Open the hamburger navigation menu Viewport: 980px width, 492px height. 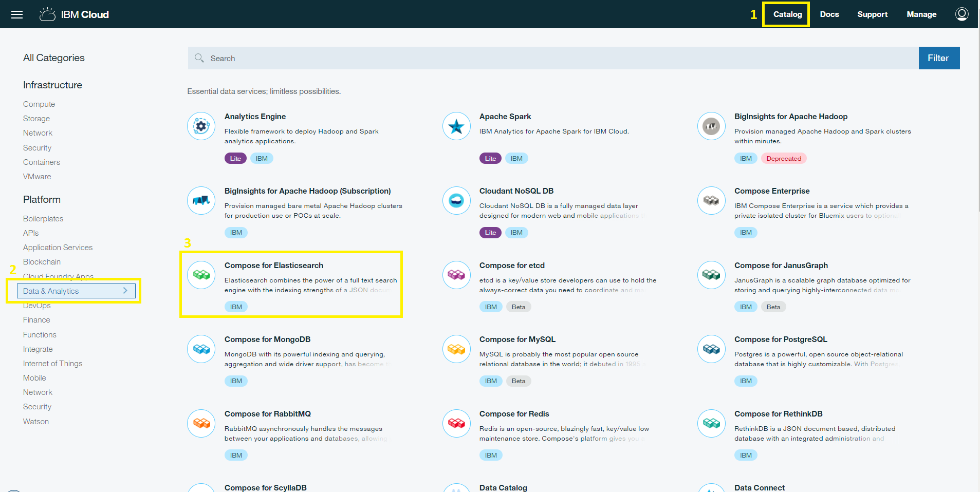17,14
